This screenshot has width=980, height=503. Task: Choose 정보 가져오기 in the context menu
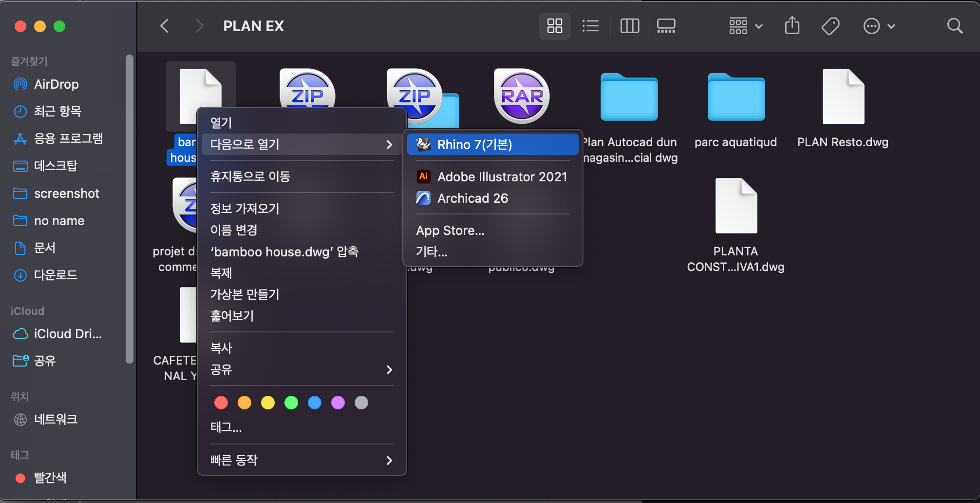[302, 209]
